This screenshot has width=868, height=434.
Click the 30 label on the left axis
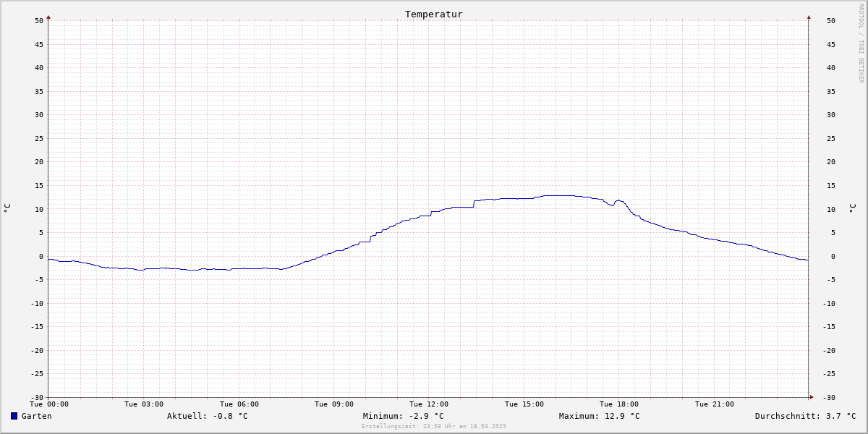click(39, 115)
